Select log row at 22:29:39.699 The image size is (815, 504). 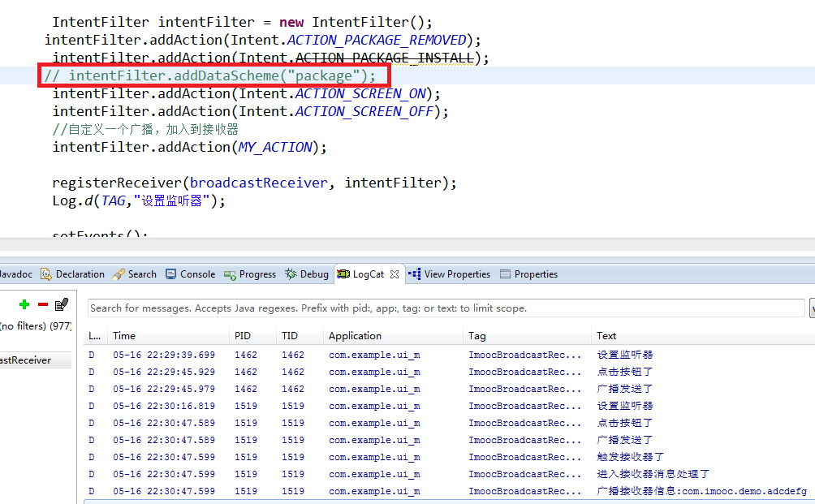(449, 355)
